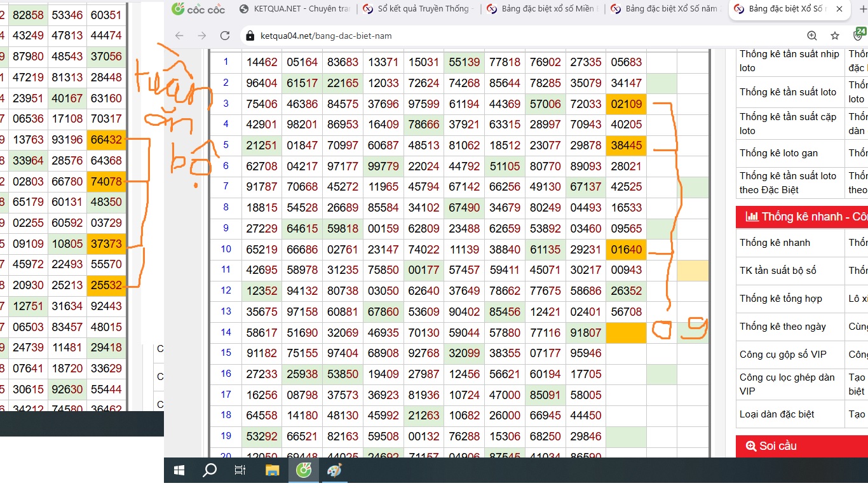The height and width of the screenshot is (488, 868).
Task: Bookmark this page with the star icon
Action: click(835, 36)
